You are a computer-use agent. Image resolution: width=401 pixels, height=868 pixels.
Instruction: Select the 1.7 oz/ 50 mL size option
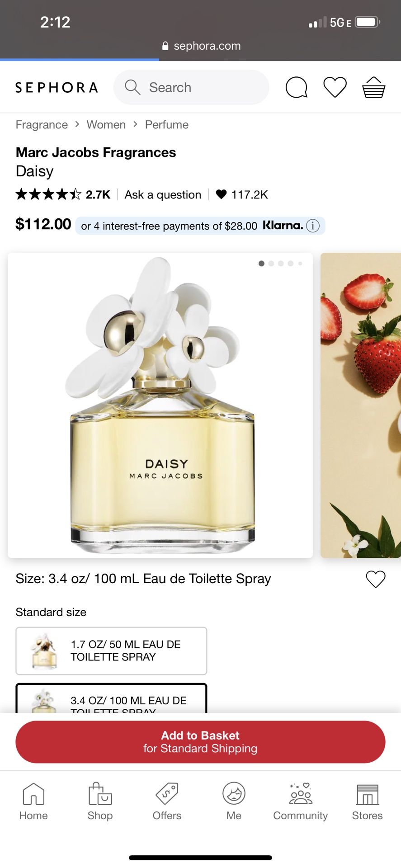(111, 651)
